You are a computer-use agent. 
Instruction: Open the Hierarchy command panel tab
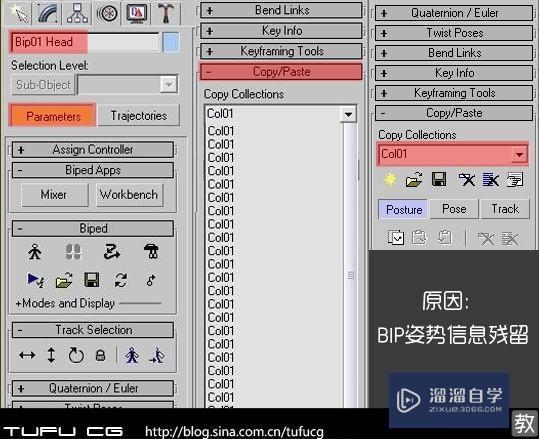(x=77, y=13)
